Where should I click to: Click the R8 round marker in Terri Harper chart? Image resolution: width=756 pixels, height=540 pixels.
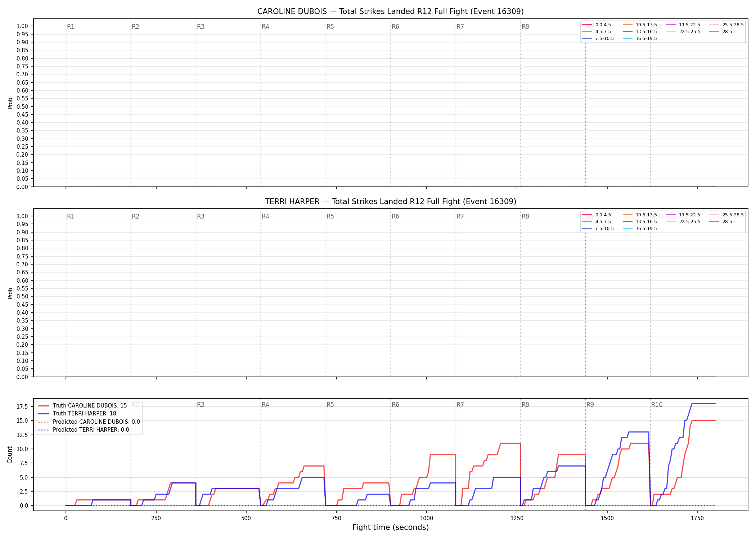click(525, 217)
